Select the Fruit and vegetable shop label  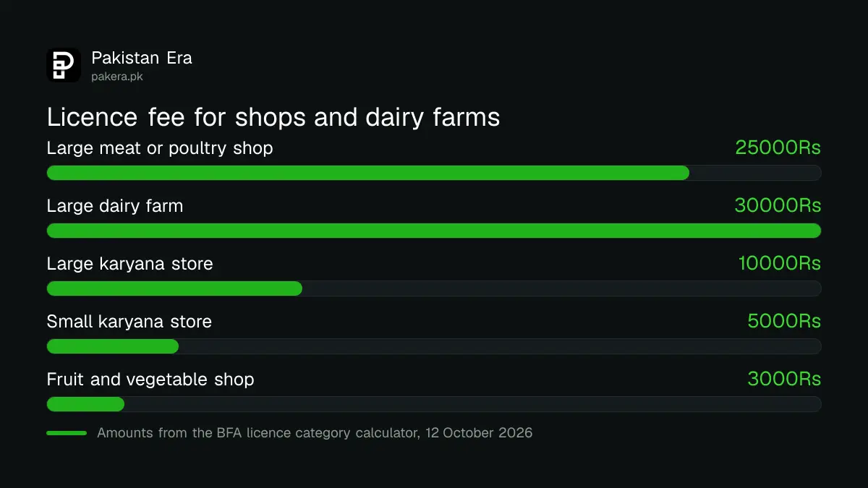[x=150, y=380]
